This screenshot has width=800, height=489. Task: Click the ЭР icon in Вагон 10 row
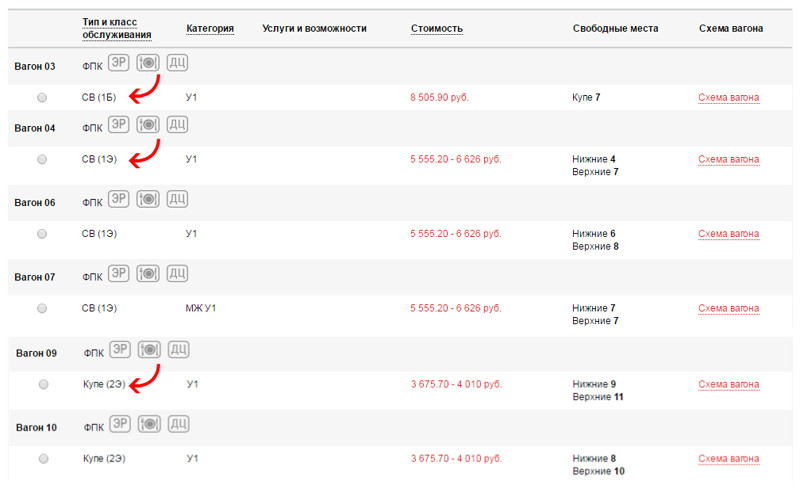[x=120, y=424]
